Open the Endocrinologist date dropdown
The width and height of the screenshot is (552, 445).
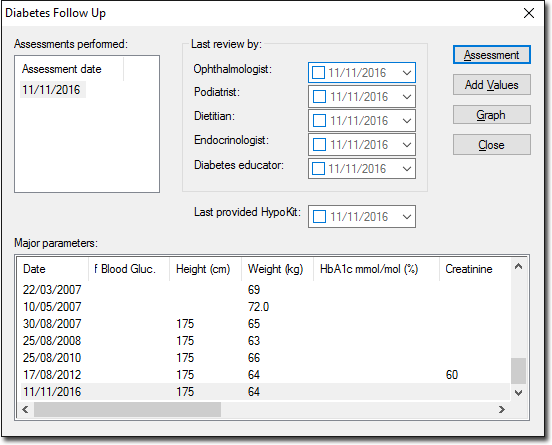[407, 144]
